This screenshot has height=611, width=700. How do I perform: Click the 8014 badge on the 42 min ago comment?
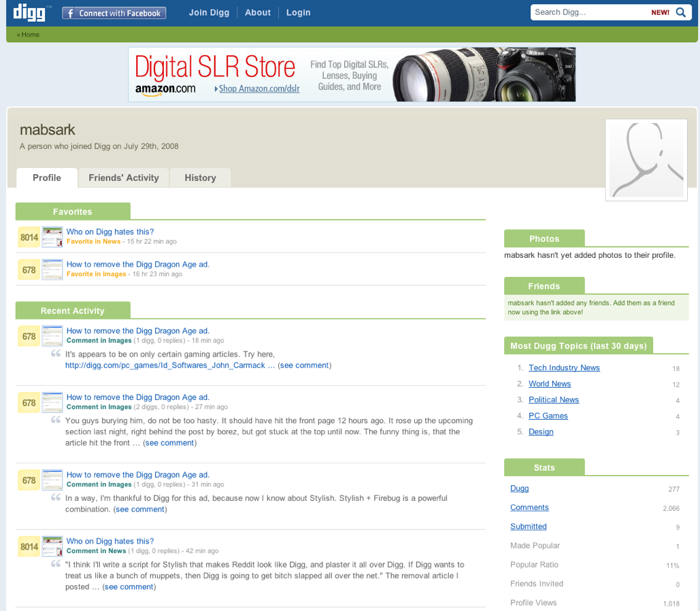point(29,546)
